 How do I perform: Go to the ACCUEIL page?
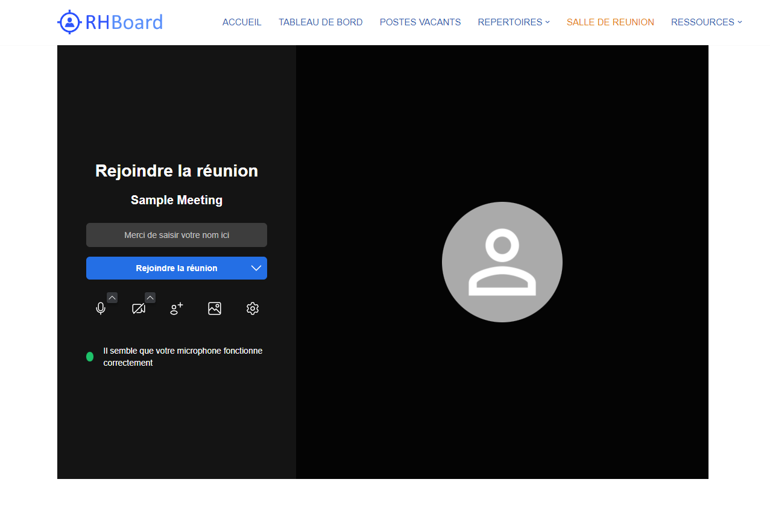coord(242,22)
